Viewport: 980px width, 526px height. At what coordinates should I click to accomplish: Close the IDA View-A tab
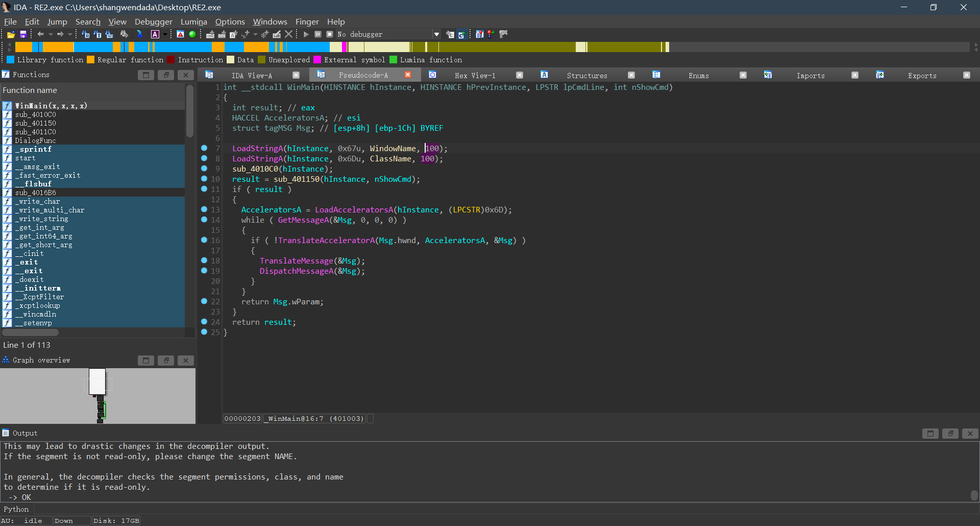pyautogui.click(x=296, y=75)
